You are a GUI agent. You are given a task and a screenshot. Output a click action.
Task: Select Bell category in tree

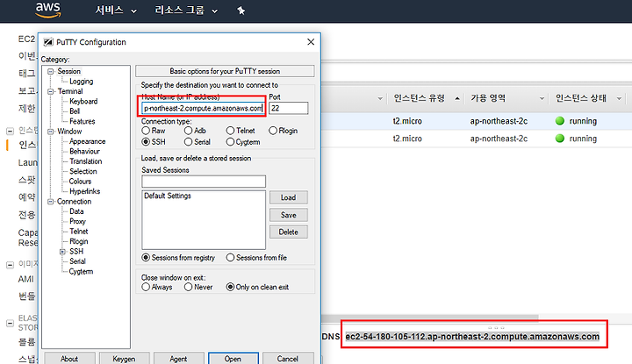pyautogui.click(x=75, y=111)
